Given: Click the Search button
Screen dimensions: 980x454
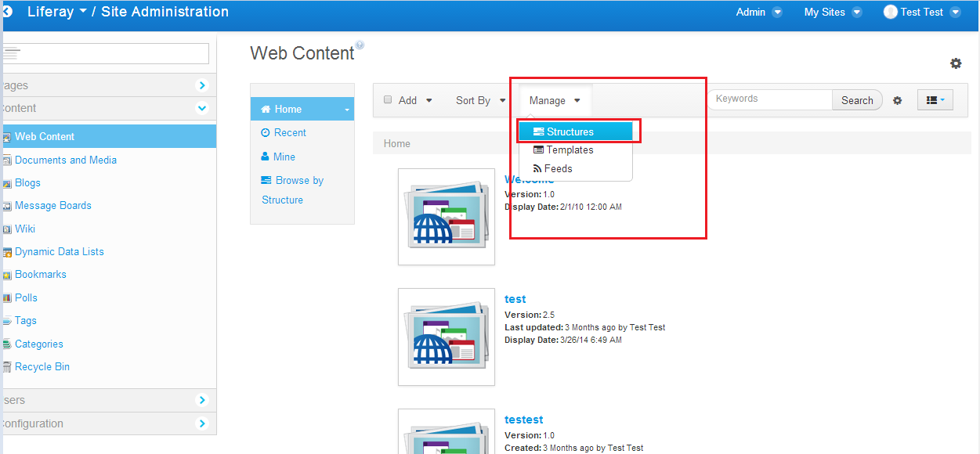Looking at the screenshot, I should (857, 99).
